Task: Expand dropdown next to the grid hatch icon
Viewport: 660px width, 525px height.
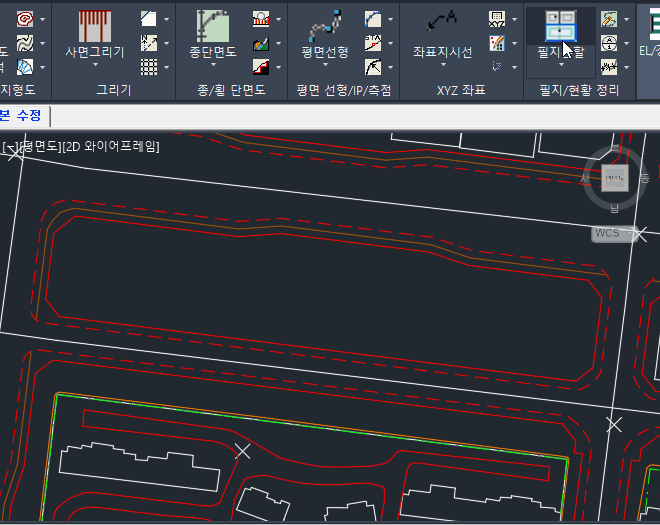Action: (166, 67)
